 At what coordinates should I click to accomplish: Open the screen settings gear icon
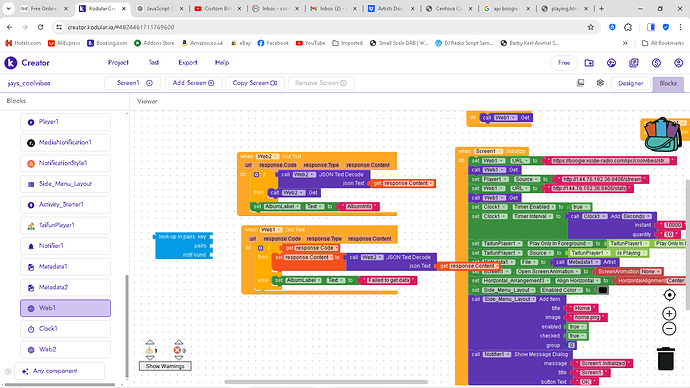600,83
